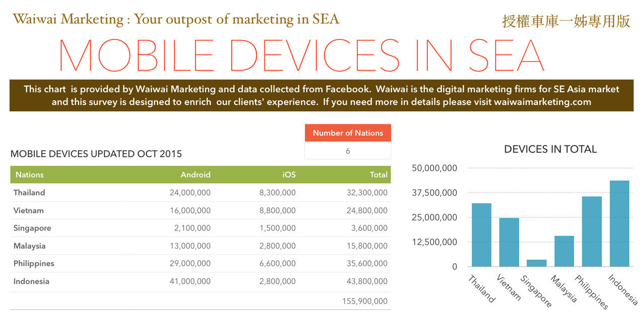Click the Waiwai Marketing header tagline
This screenshot has height=315, width=644.
click(176, 19)
